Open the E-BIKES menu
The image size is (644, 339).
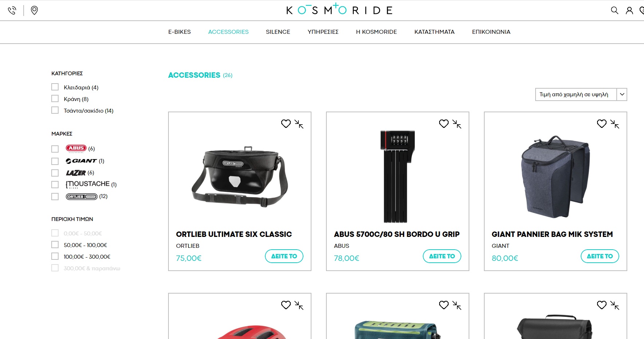179,32
